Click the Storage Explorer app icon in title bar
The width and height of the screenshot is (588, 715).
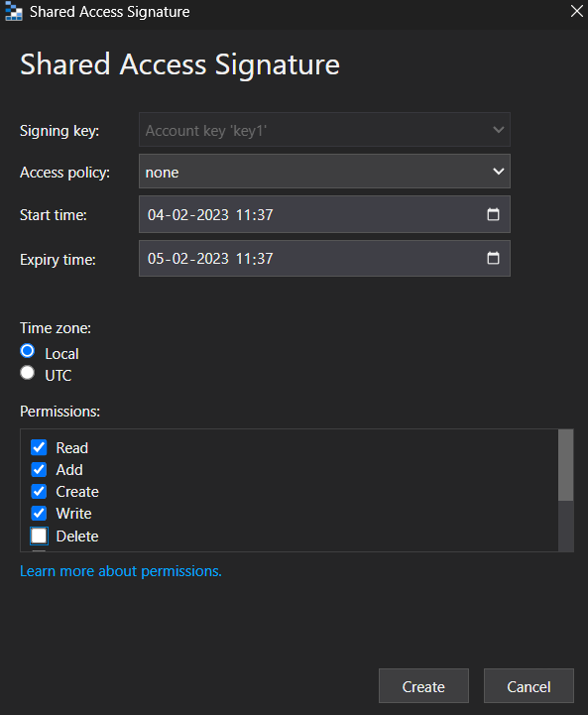pos(13,11)
